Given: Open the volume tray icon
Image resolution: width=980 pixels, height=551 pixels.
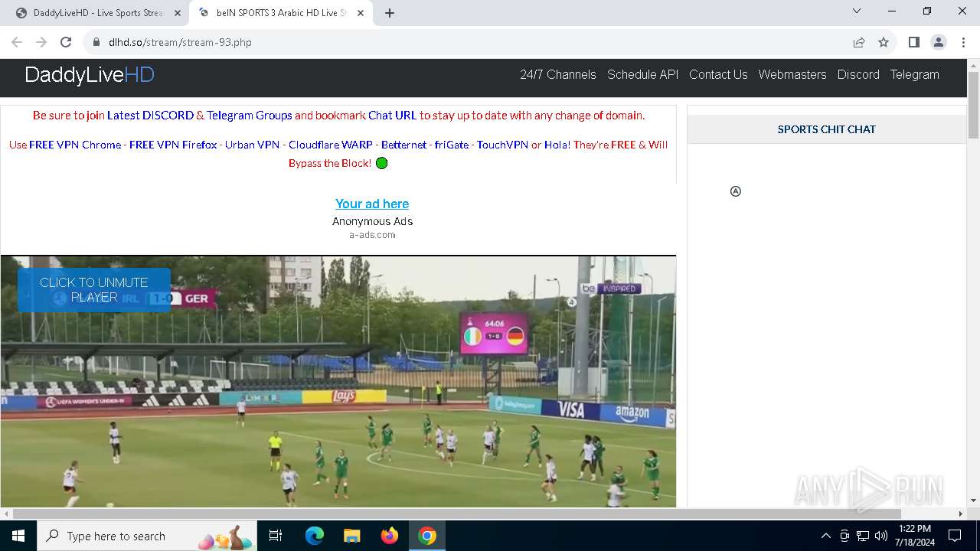Looking at the screenshot, I should click(881, 536).
